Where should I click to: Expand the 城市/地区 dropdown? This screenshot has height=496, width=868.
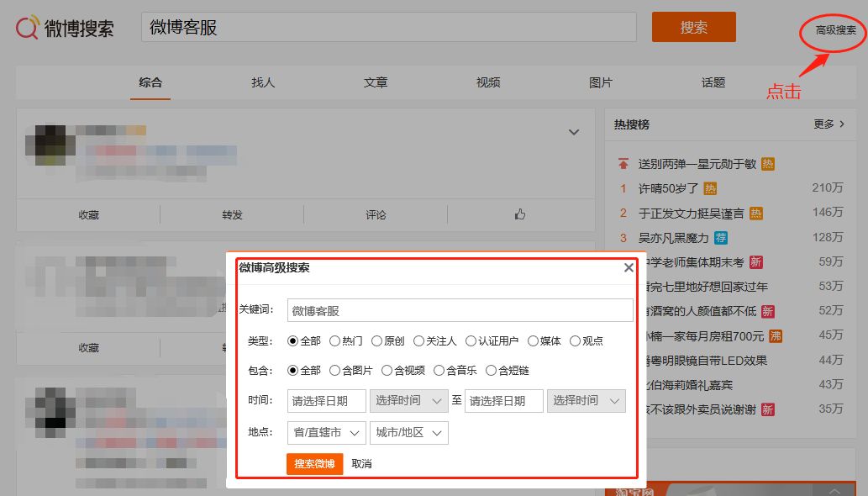(x=409, y=433)
